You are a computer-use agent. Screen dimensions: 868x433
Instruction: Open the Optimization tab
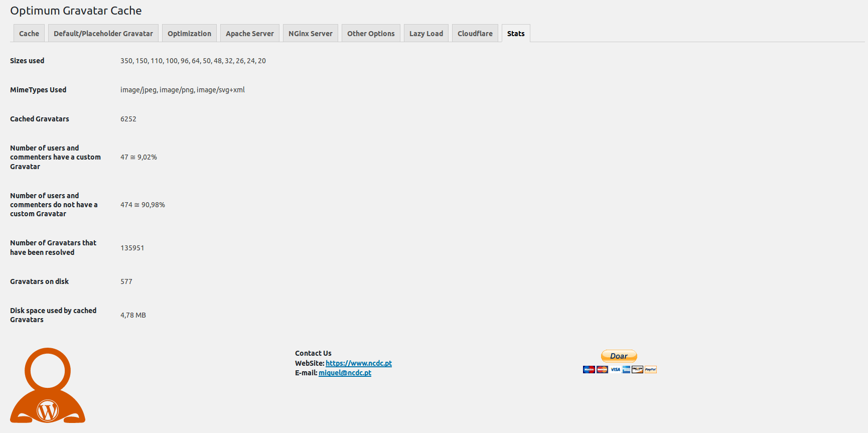(189, 33)
